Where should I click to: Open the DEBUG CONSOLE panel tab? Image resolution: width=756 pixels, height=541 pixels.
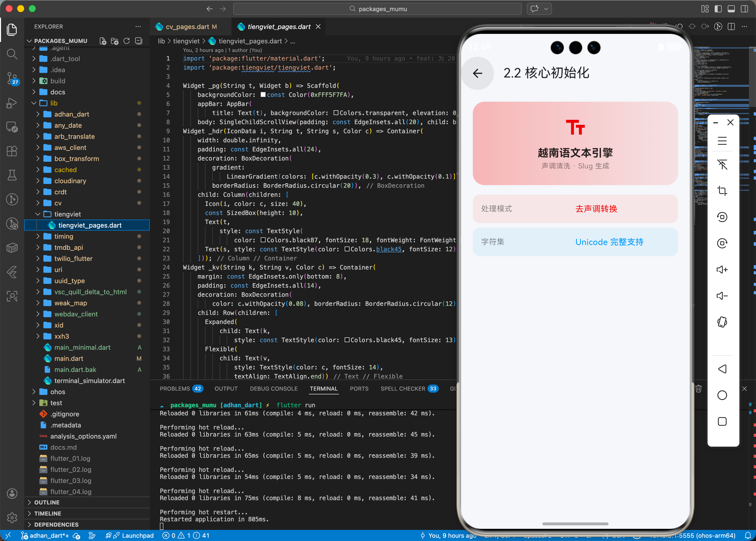273,389
